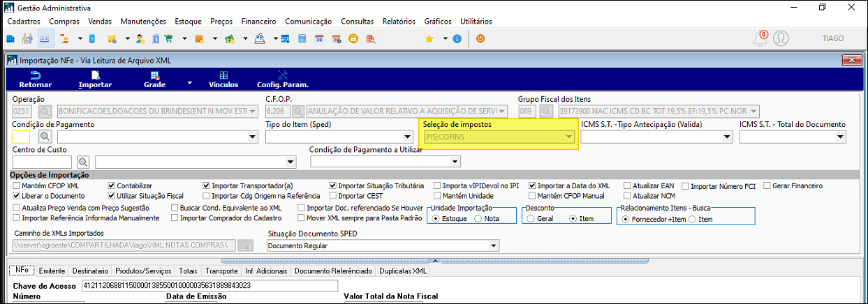Open Centro de Custo dropdown
The height and width of the screenshot is (304, 868).
tap(291, 162)
